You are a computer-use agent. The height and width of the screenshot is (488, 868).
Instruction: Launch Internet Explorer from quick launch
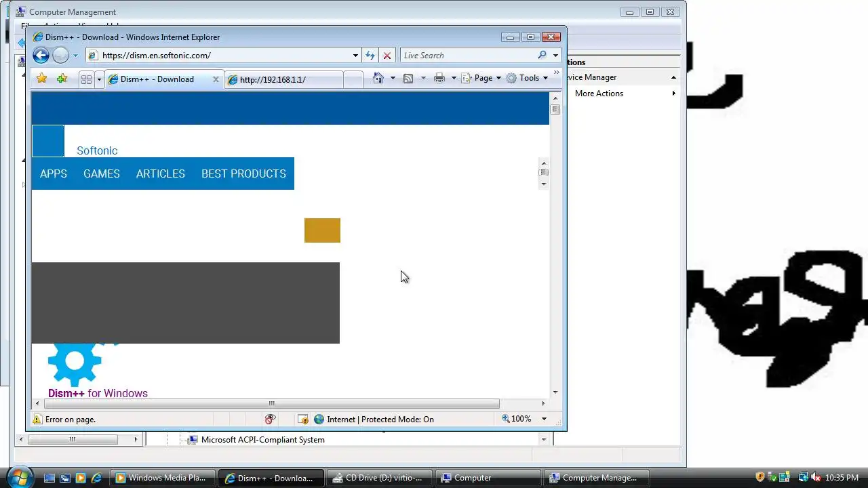tap(96, 478)
